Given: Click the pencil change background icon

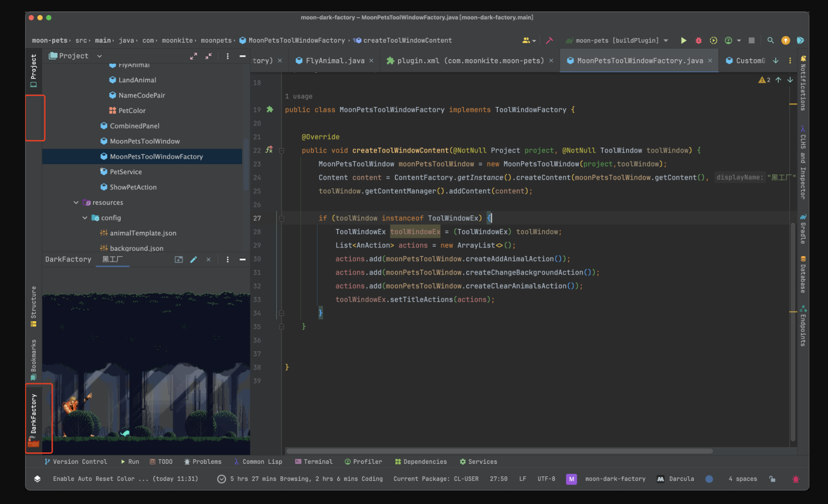Looking at the screenshot, I should 193,260.
